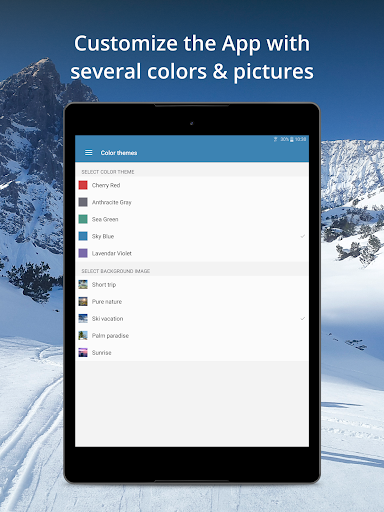Choose the Anthracite Gray theme text
The height and width of the screenshot is (512, 384).
point(112,202)
